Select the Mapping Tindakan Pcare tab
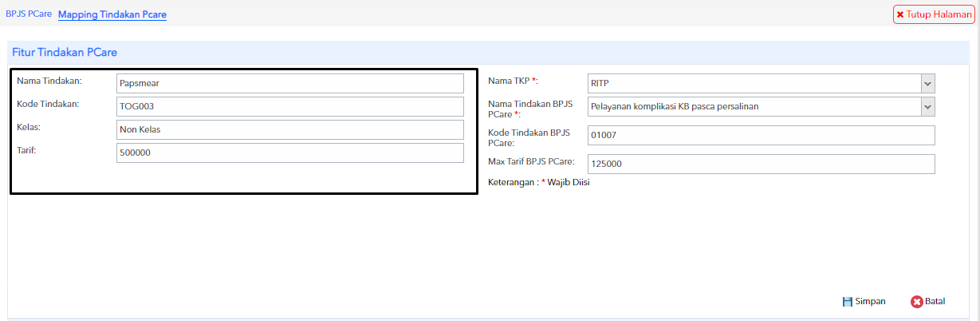This screenshot has width=980, height=321. click(112, 14)
